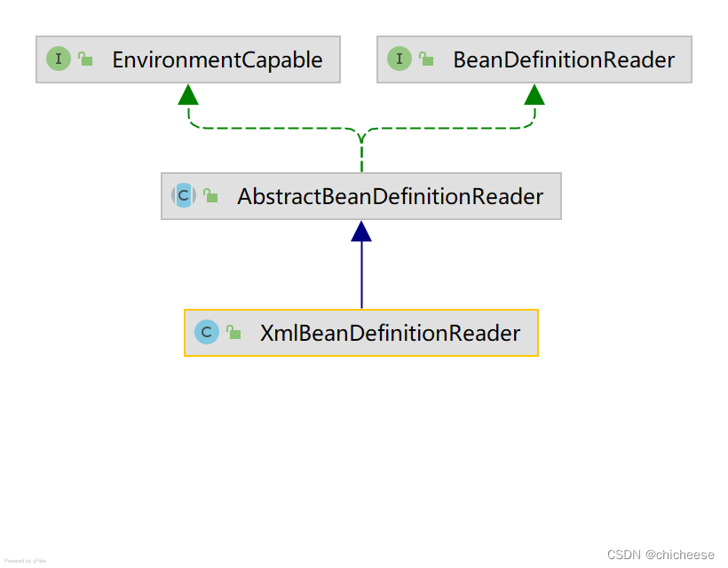
Task: Select the XmlBeanDefinitionReader label text
Action: tap(390, 333)
